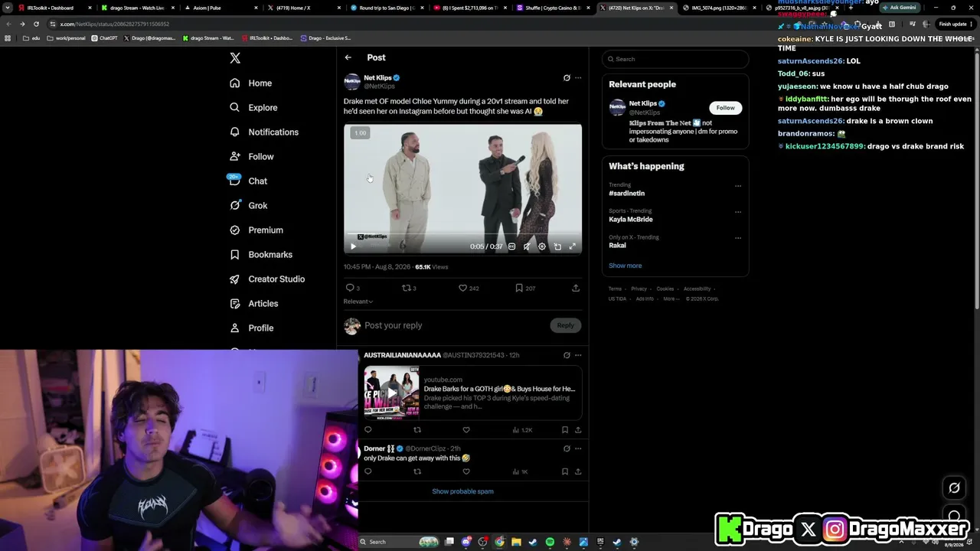Click Show more under What's happening
This screenshot has height=551, width=980.
tap(626, 266)
